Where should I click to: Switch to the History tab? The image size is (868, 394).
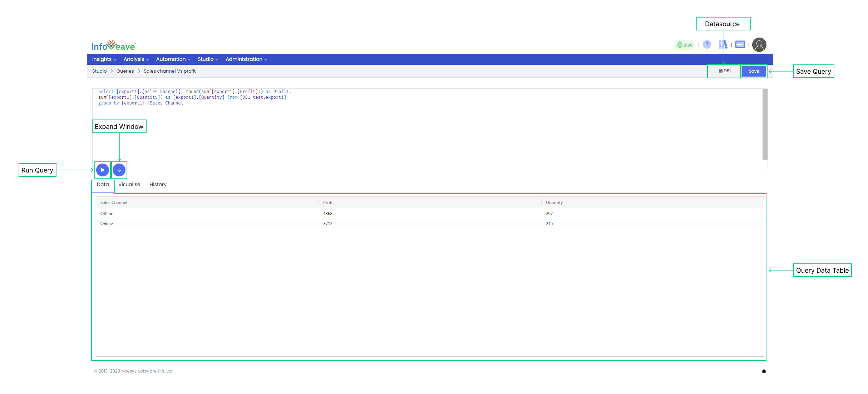(x=157, y=184)
